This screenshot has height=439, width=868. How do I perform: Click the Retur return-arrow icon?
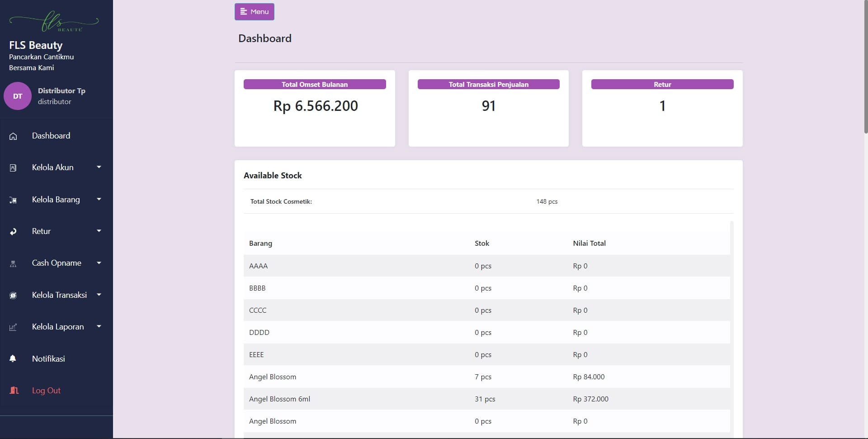[x=13, y=232]
